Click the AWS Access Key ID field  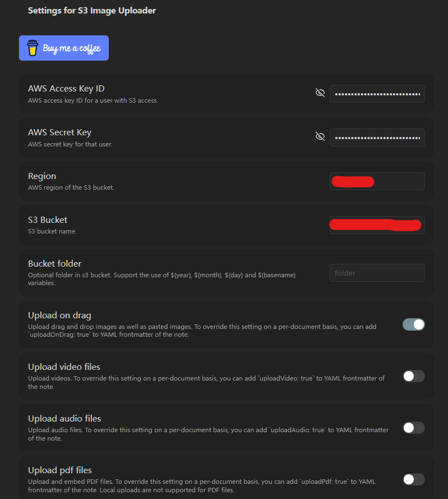point(377,94)
